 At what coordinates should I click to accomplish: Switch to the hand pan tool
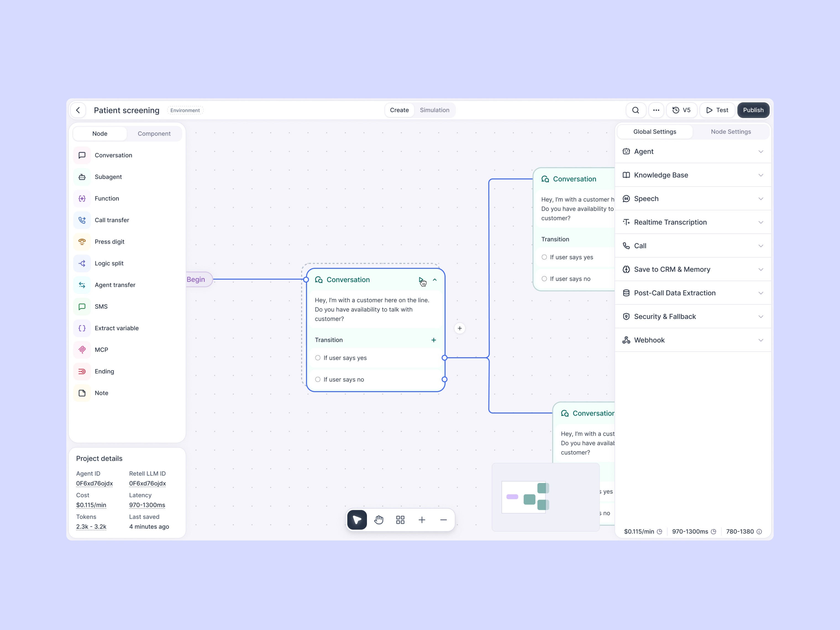379,520
